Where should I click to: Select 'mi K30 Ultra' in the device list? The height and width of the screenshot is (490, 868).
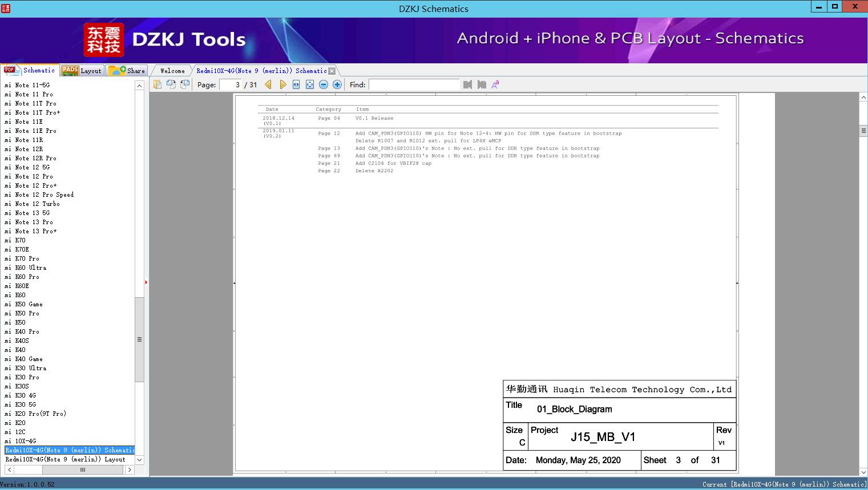point(25,368)
